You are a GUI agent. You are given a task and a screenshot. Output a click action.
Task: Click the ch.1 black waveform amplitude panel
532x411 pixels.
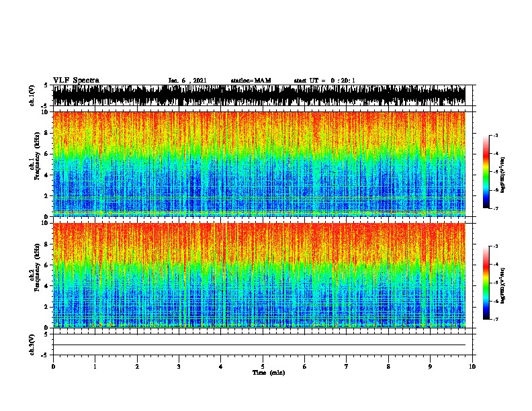[x=259, y=95]
